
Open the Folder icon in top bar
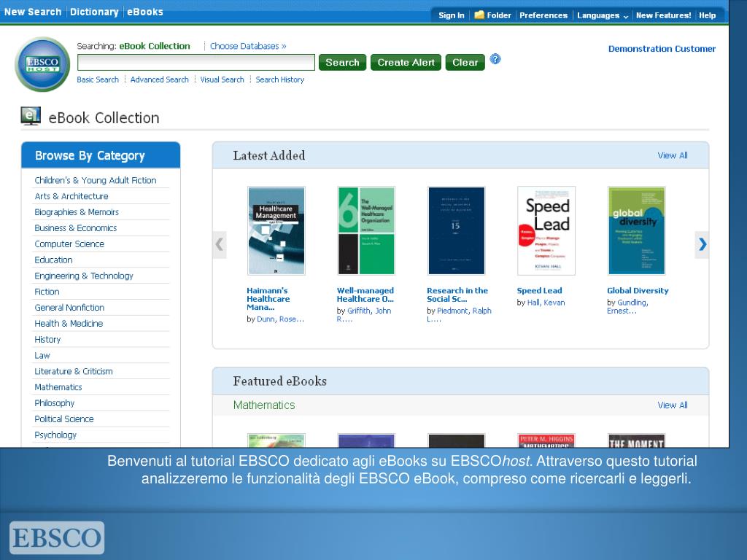tap(479, 15)
